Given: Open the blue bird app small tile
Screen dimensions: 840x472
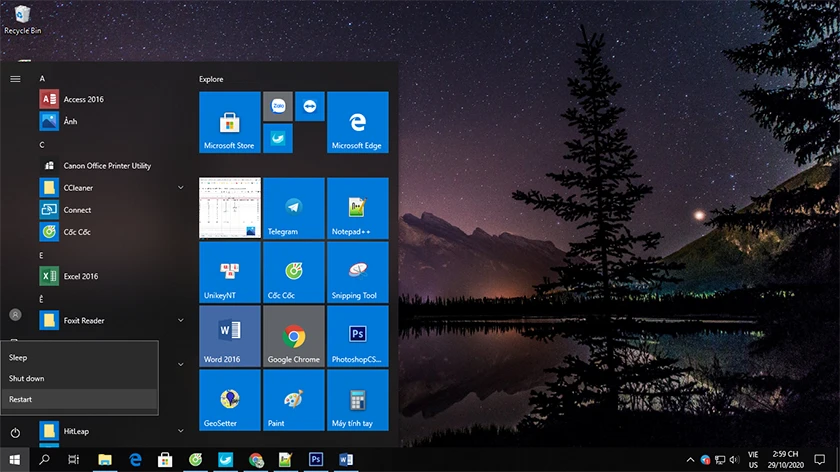Looking at the screenshot, I should (x=278, y=138).
